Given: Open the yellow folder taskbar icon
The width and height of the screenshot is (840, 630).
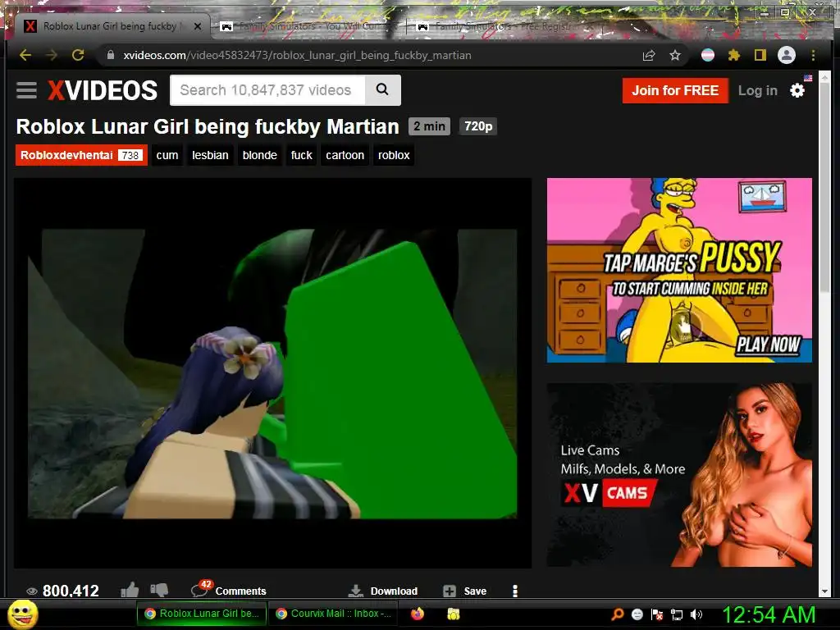Looking at the screenshot, I should (454, 614).
